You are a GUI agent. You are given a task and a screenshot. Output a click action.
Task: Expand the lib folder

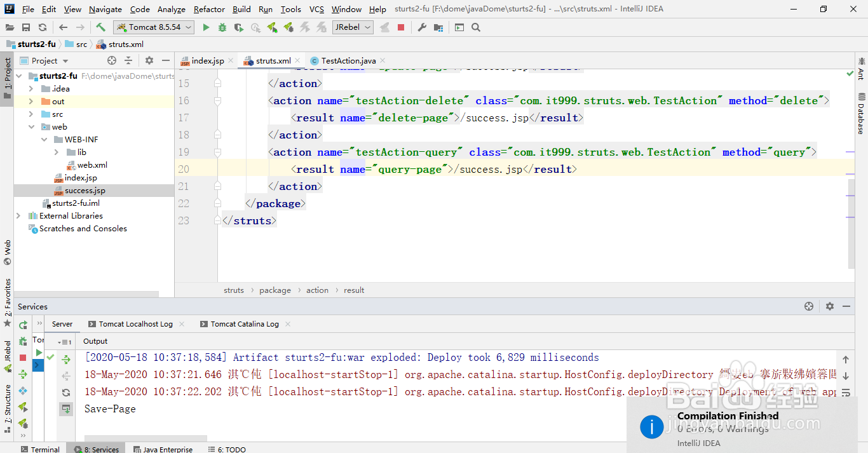coord(57,152)
